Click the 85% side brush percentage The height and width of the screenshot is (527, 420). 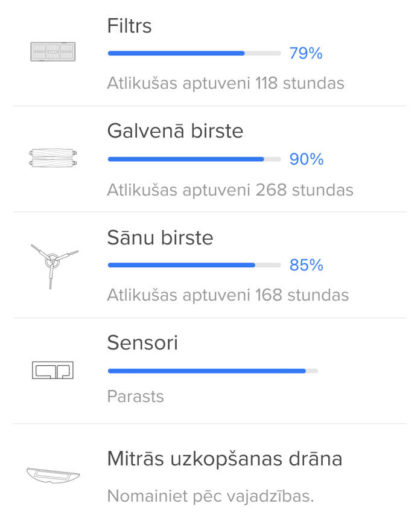[307, 266]
